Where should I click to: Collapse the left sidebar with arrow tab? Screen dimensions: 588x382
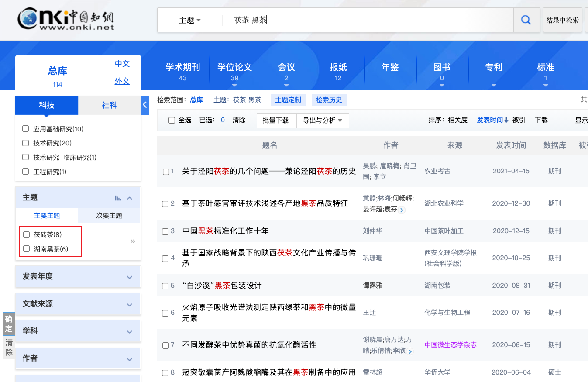(x=145, y=105)
